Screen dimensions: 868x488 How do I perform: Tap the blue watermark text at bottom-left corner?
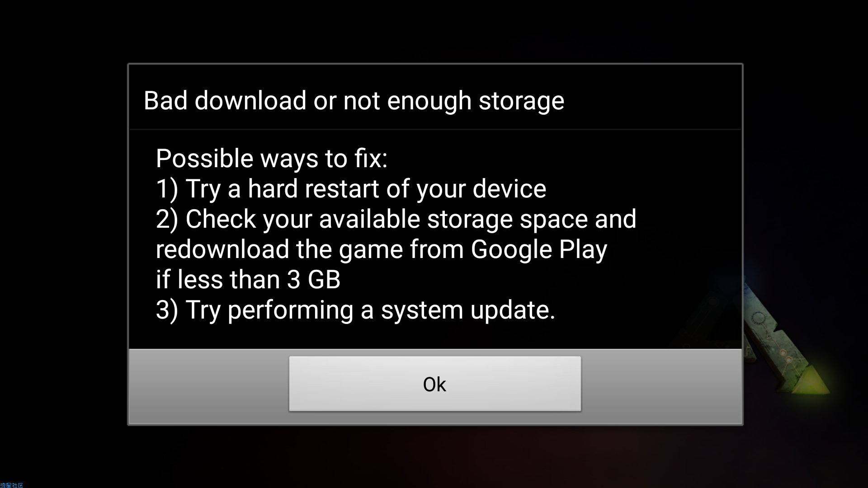(12, 485)
